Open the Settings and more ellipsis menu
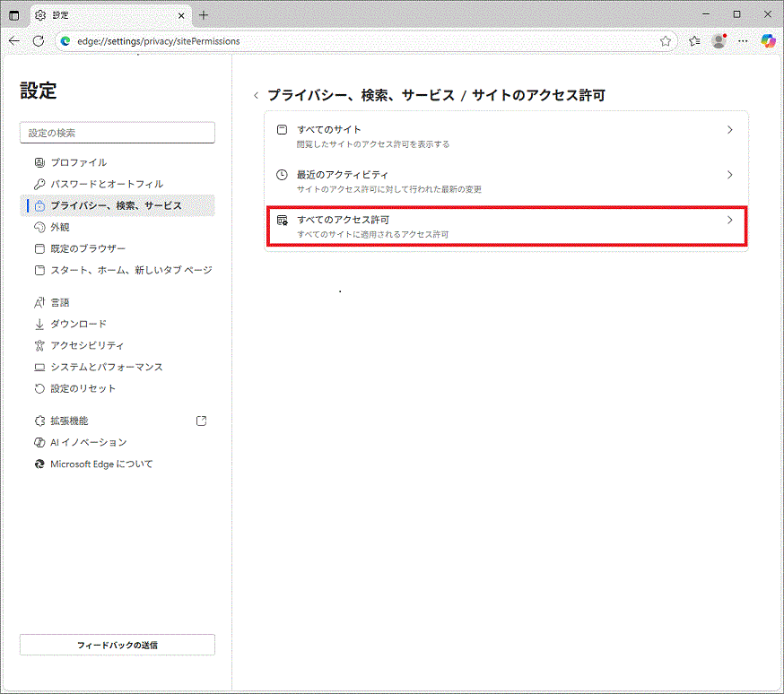This screenshot has height=694, width=784. point(743,40)
